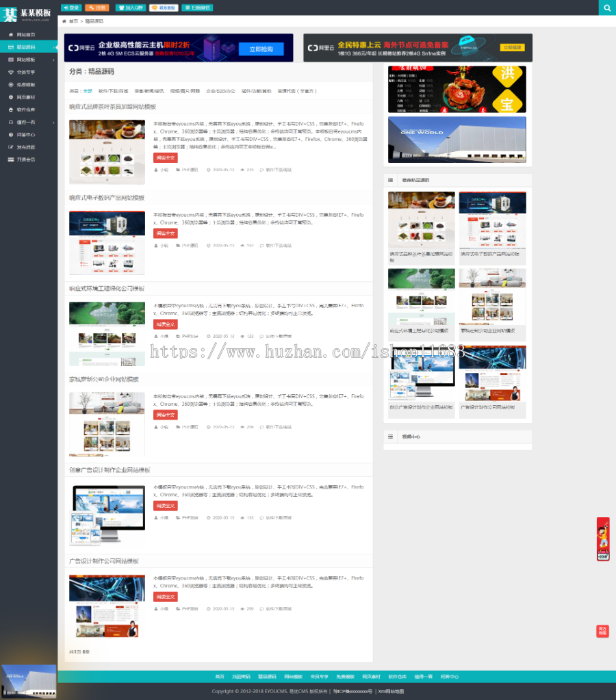616x700 pixels.
Task: Click 阅读全文 under the creative ad design article
Action: (x=165, y=506)
